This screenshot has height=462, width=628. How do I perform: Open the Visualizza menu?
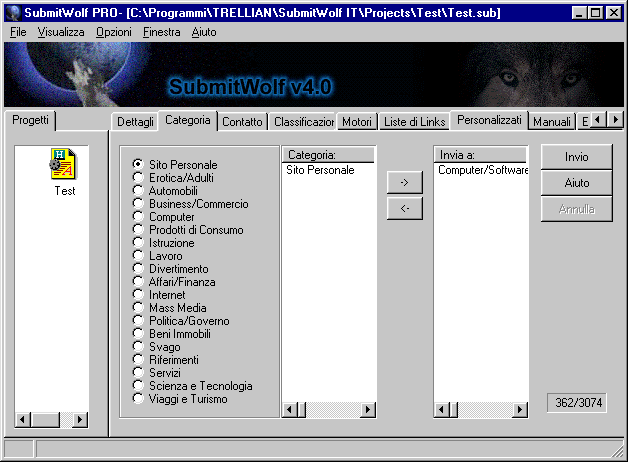(61, 32)
